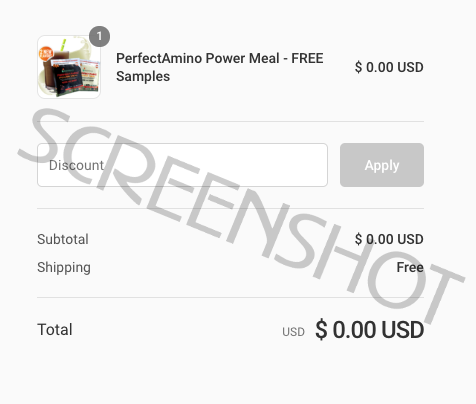476x404 pixels.
Task: Click the Discount placeholder text
Action: pos(76,165)
